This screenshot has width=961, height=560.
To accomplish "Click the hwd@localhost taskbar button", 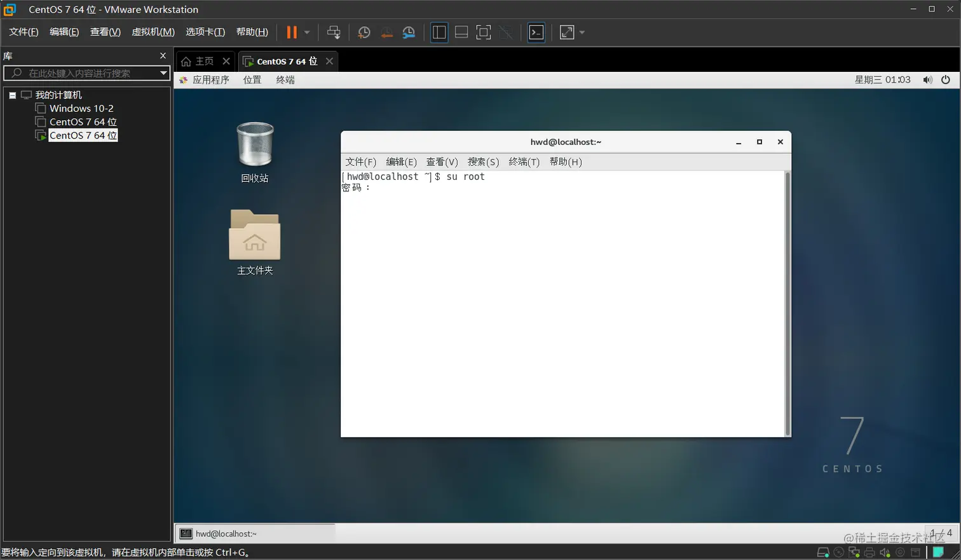I will 255,534.
